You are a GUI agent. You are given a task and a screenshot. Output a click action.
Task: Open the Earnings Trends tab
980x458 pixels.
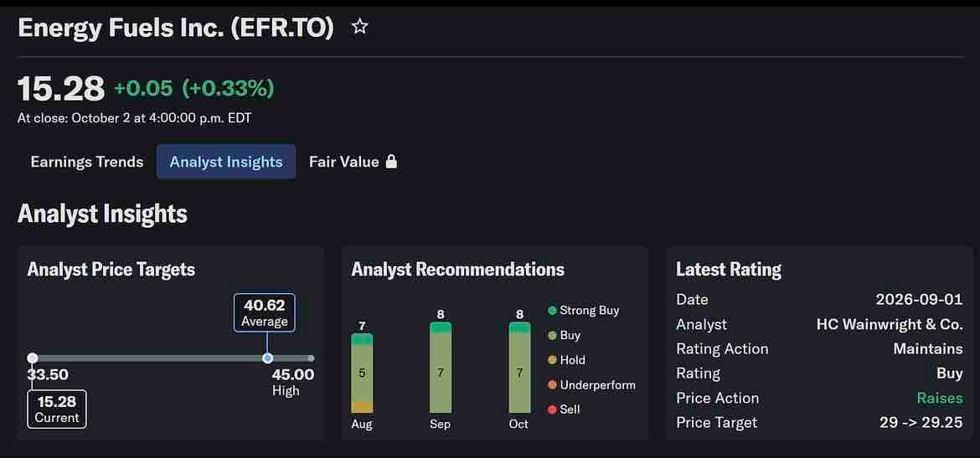[87, 162]
